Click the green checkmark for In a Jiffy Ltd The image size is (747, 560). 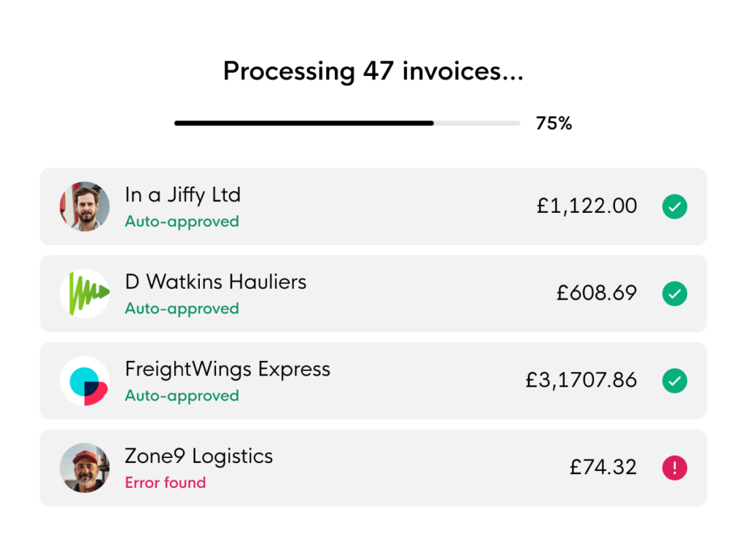(675, 206)
